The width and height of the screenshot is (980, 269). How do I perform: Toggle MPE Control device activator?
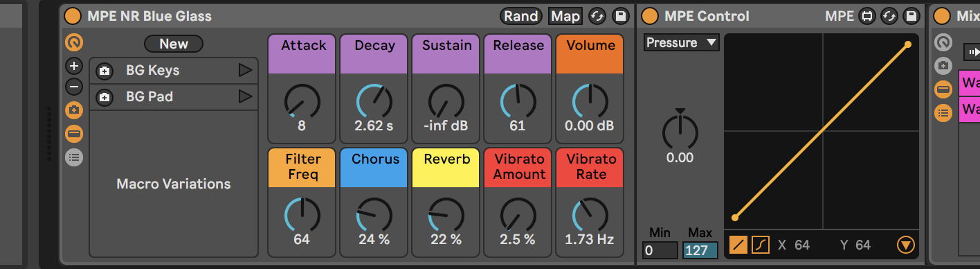651,16
